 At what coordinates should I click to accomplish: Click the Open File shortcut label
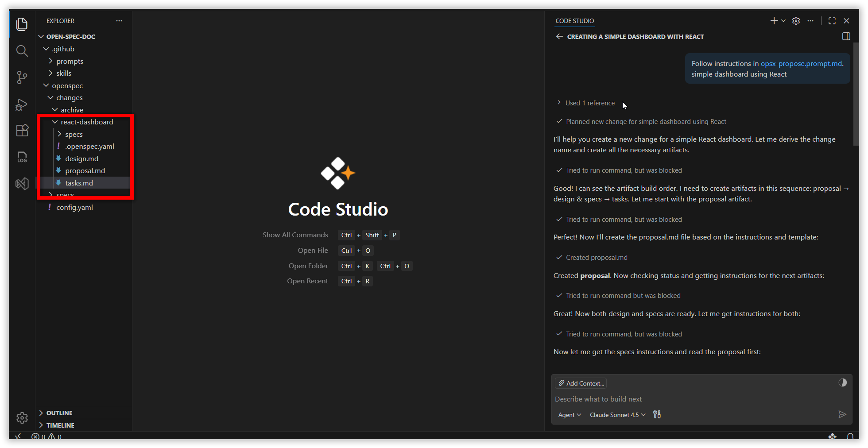coord(313,250)
